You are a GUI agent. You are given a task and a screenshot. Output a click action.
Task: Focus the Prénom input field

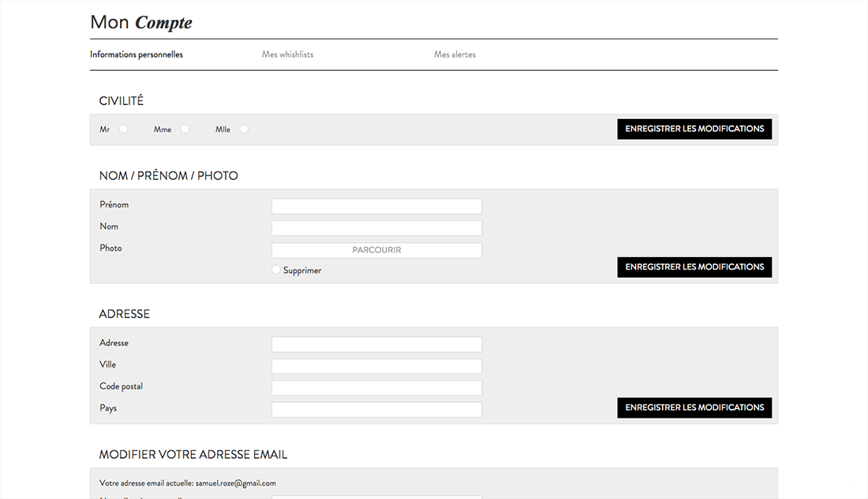(376, 207)
